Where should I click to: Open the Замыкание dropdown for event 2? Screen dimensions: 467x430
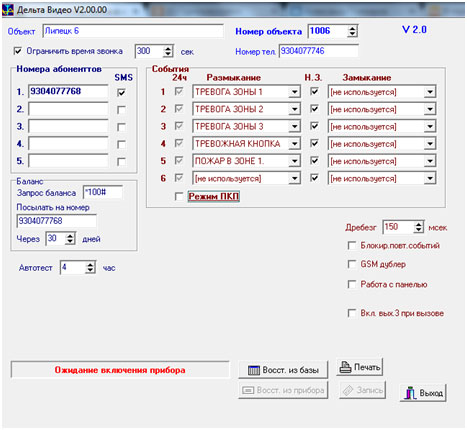(430, 109)
